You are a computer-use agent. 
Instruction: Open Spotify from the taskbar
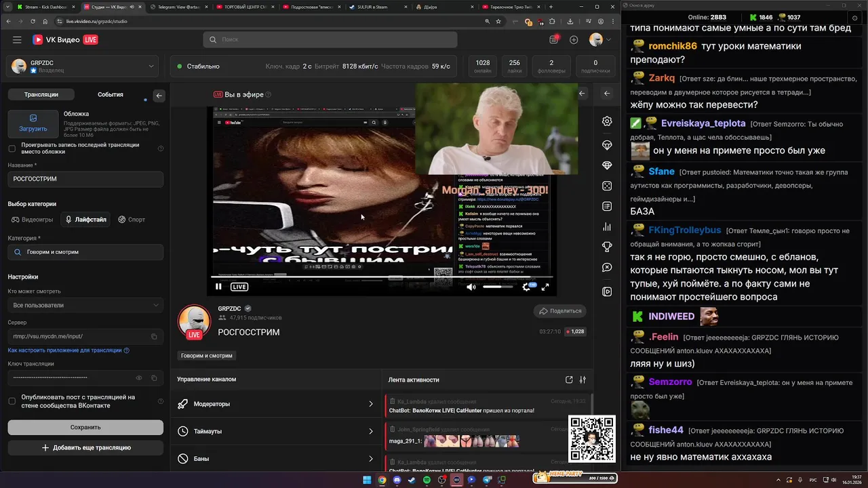click(x=427, y=480)
